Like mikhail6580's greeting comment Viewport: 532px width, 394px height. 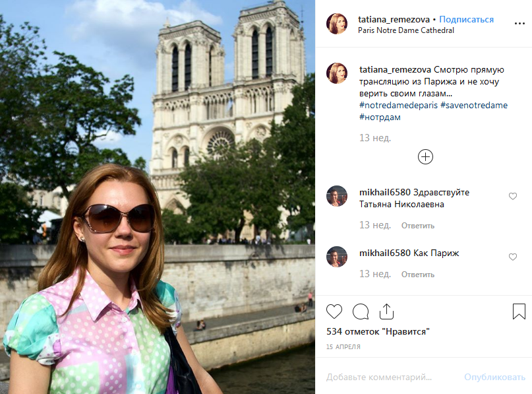click(x=513, y=197)
